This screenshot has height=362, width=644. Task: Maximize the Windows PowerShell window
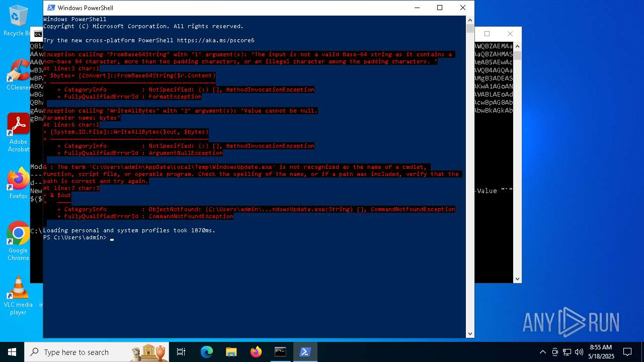pyautogui.click(x=440, y=8)
